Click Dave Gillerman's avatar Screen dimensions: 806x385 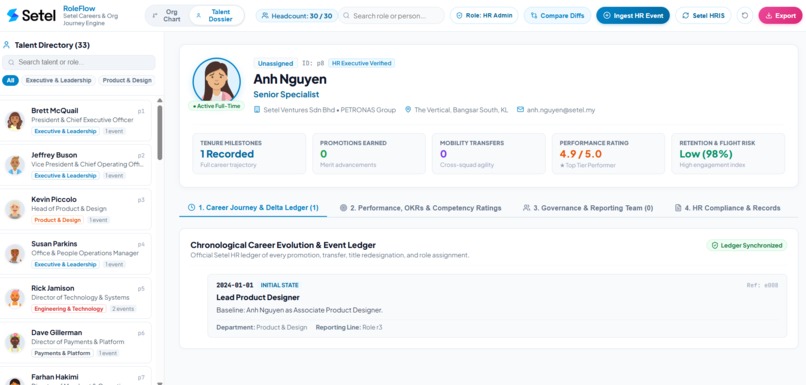[x=14, y=342]
